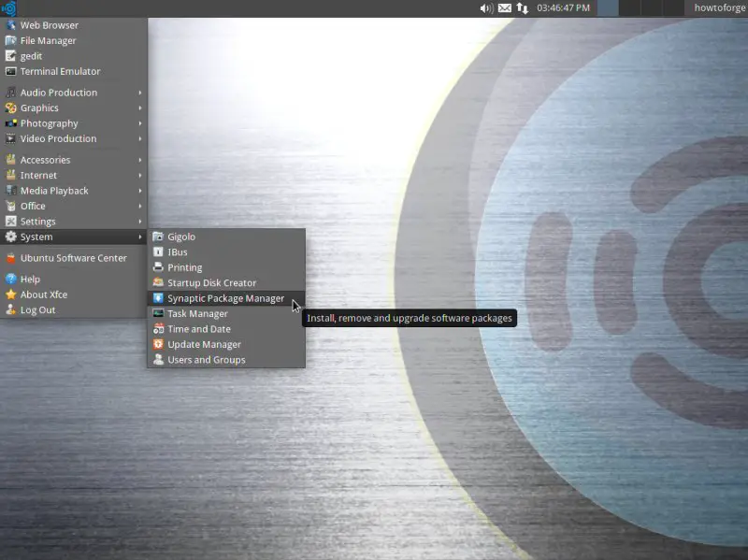Launch Update Manager

(x=226, y=344)
